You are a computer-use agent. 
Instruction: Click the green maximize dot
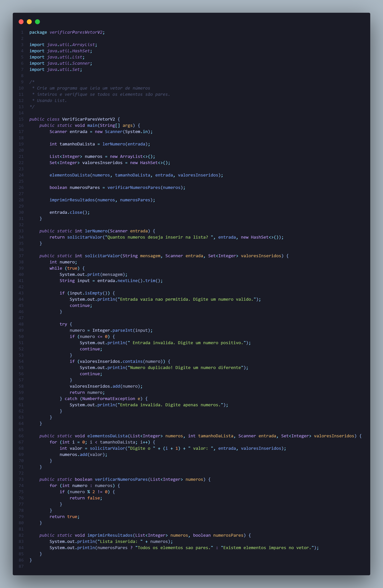(37, 22)
